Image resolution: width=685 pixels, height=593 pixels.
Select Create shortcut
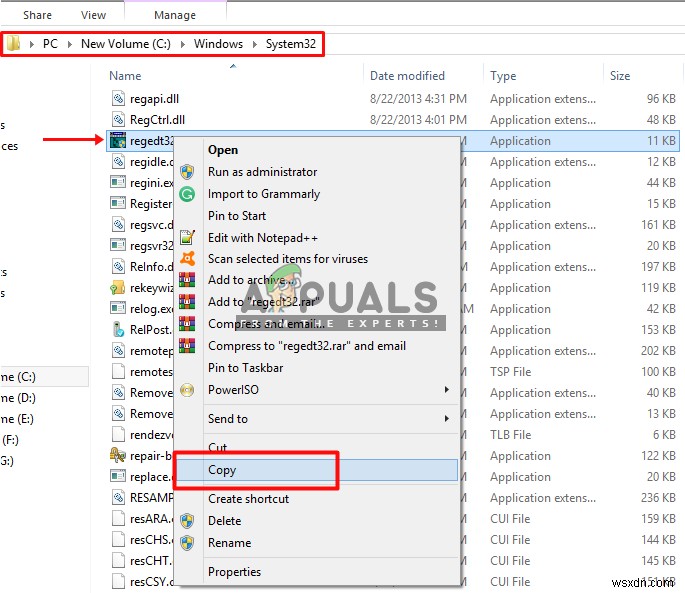[249, 499]
